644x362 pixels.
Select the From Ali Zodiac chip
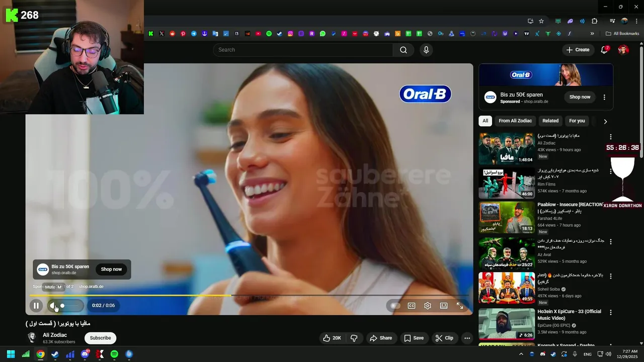(x=515, y=121)
